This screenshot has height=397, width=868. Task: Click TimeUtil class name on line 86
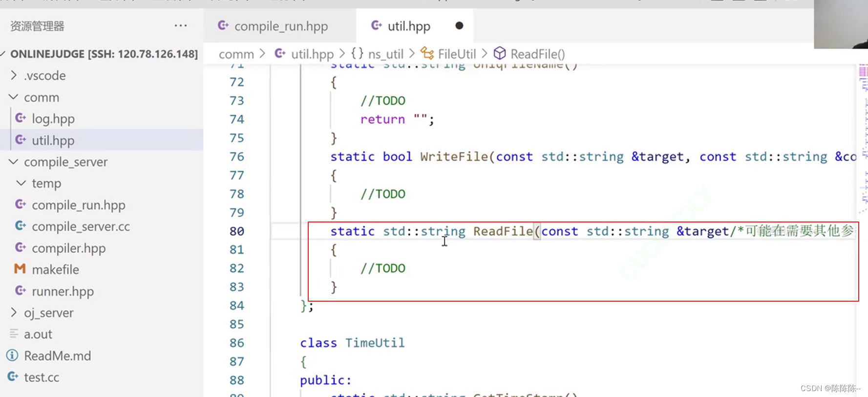(x=375, y=343)
